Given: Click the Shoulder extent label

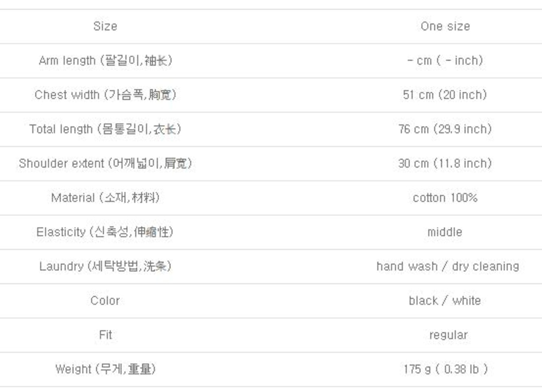Looking at the screenshot, I should click(x=105, y=163).
